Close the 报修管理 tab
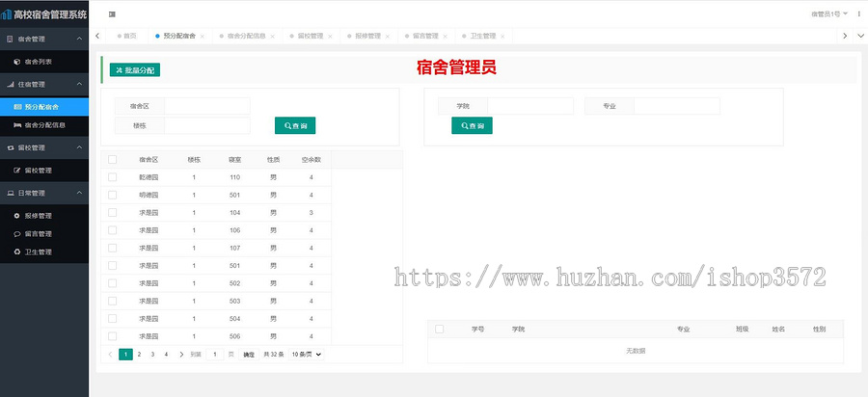Image resolution: width=868 pixels, height=397 pixels. coord(388,37)
